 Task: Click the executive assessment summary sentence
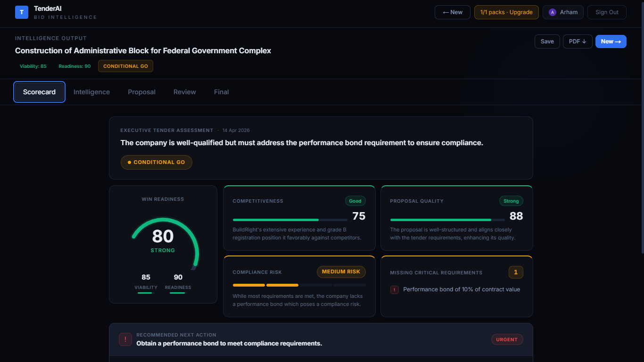tap(302, 142)
